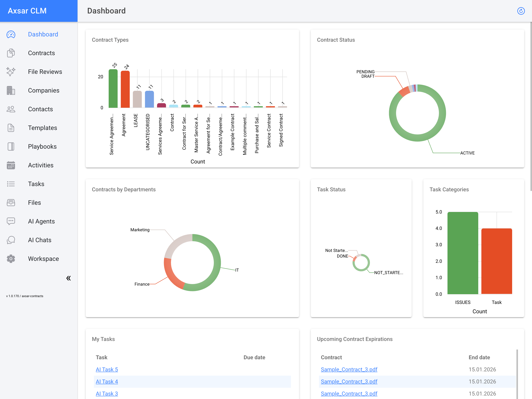Viewport: 532px width, 399px height.
Task: Collapse the sidebar with double-chevron
Action: [69, 278]
